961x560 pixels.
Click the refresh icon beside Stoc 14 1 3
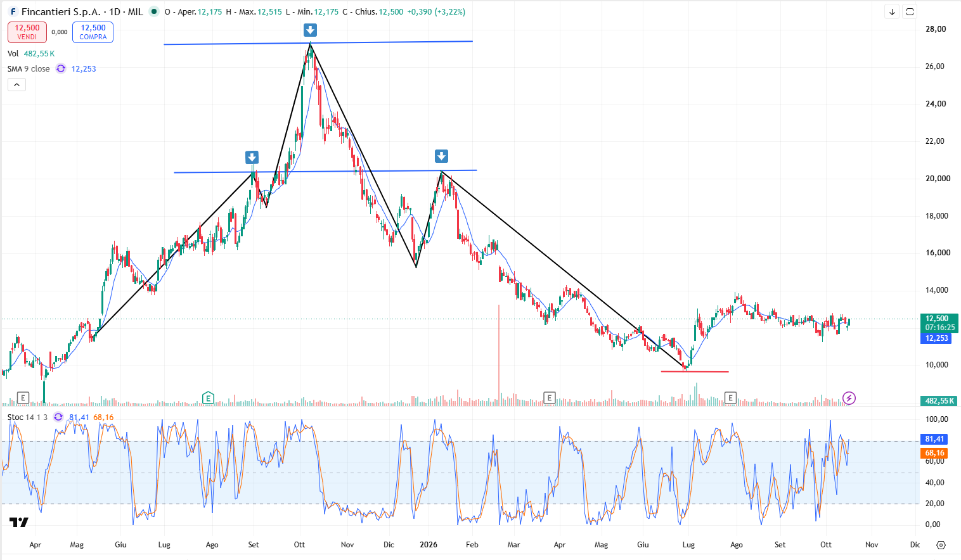click(58, 417)
